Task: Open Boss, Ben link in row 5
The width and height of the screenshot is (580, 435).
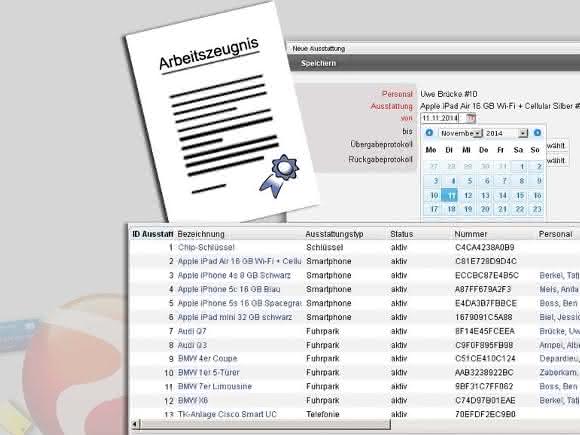Action: [x=558, y=303]
